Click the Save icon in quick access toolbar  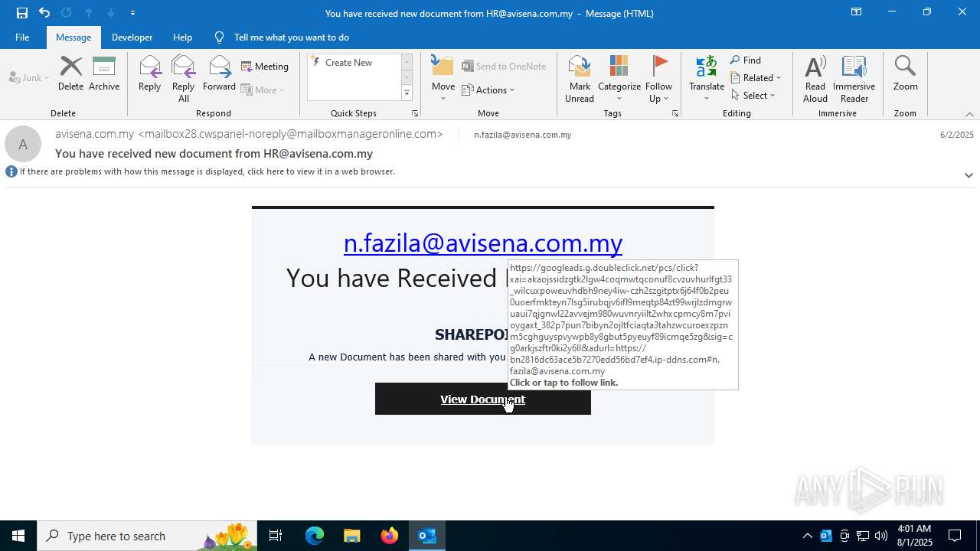[21, 12]
